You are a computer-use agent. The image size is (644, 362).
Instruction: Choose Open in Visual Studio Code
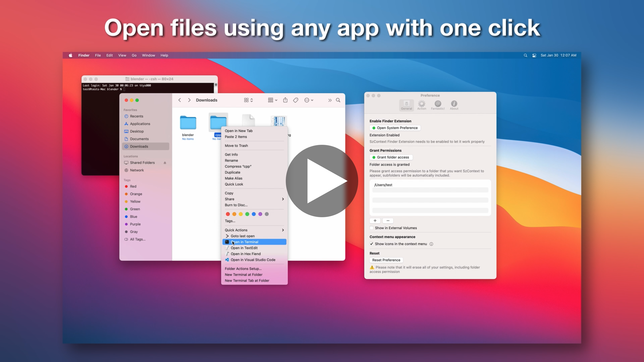click(x=254, y=260)
